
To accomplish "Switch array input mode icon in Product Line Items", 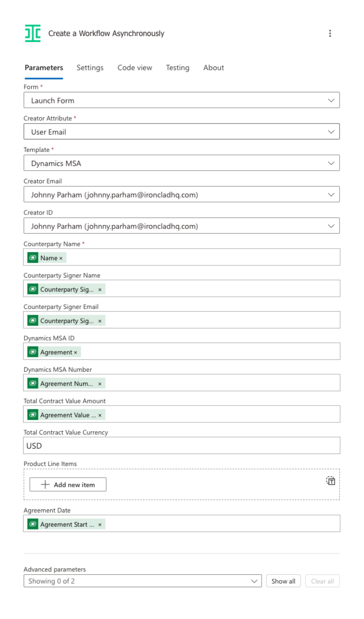I will click(330, 480).
